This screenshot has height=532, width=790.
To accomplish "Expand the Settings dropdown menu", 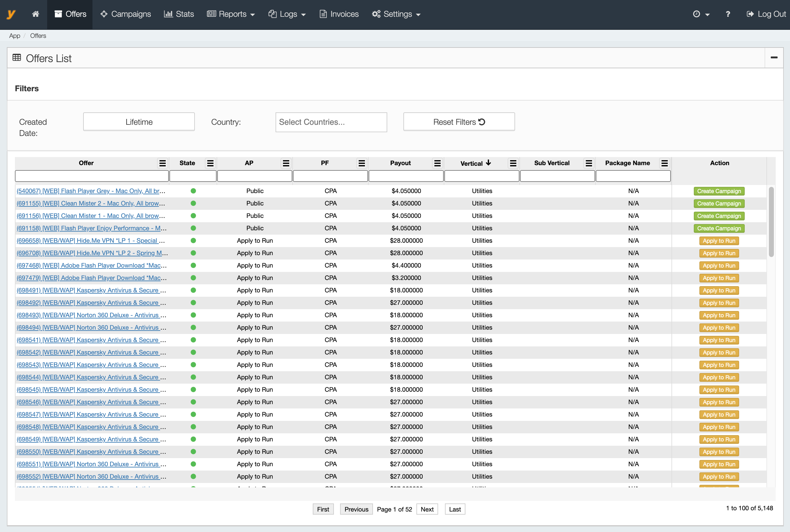I will coord(396,14).
